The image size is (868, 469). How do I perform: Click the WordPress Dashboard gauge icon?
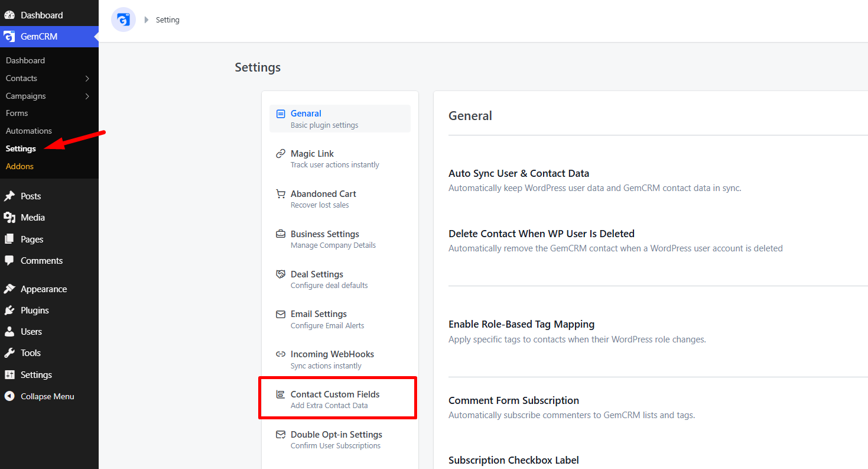pyautogui.click(x=9, y=15)
